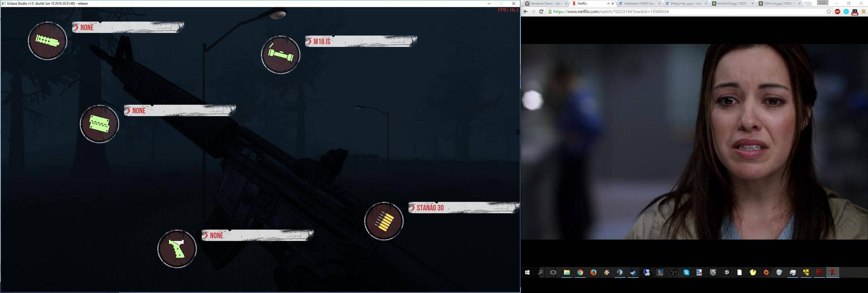View site security padlock info
This screenshot has height=293, width=868.
[550, 11]
